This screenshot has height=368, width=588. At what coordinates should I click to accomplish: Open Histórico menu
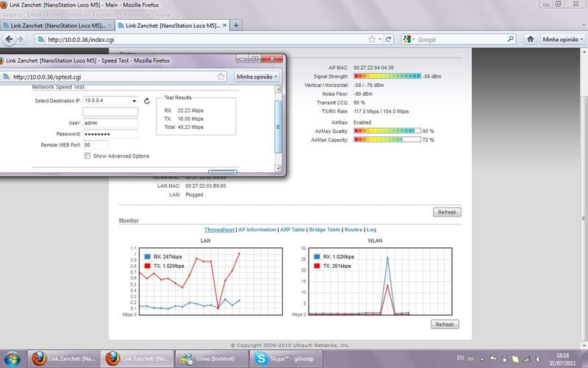[76, 15]
